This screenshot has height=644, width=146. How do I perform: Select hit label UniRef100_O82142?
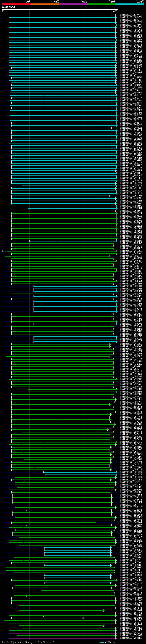tap(131, 50)
